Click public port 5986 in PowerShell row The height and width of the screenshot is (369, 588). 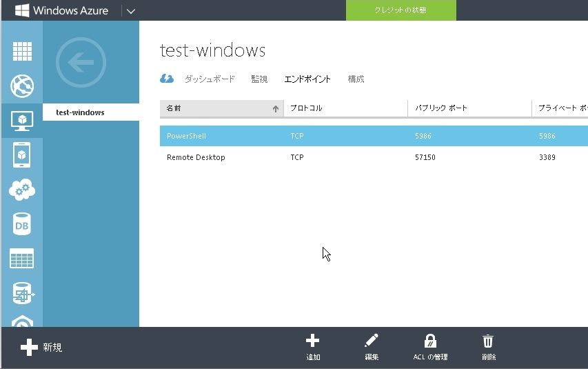(x=423, y=136)
